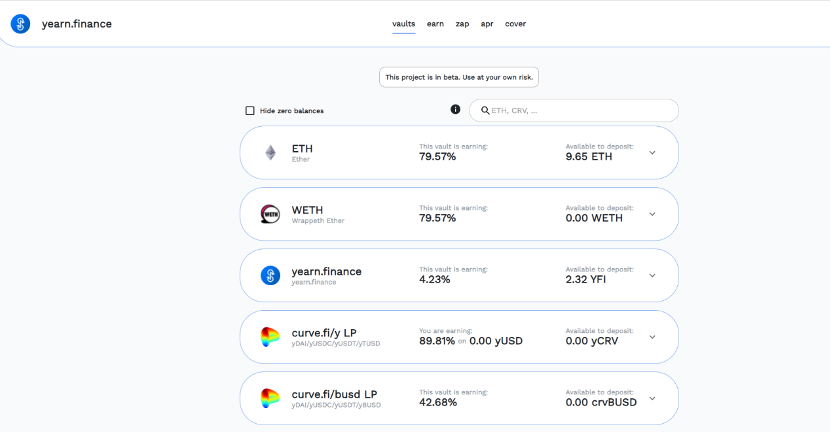830x432 pixels.
Task: Click the yearn.finance header title link
Action: [x=77, y=24]
